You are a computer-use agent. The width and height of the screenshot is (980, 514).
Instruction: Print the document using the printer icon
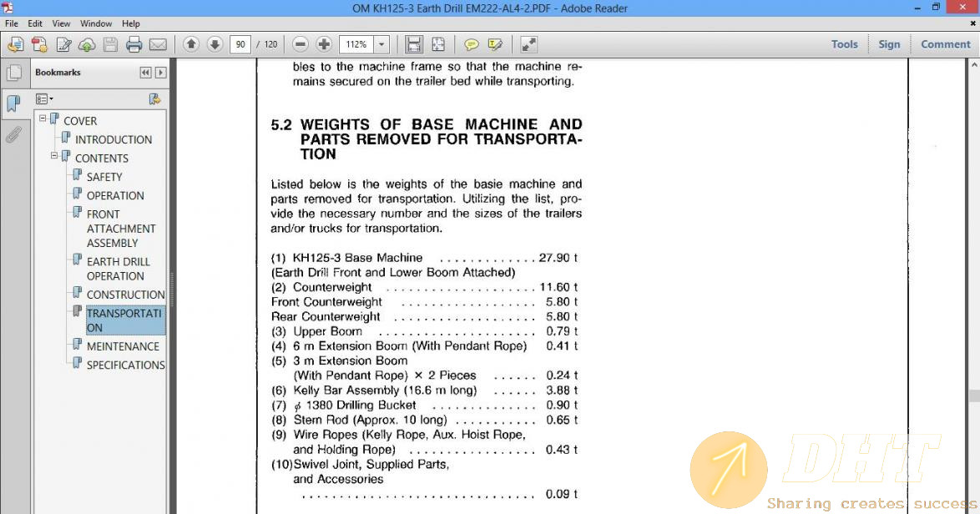click(x=134, y=44)
